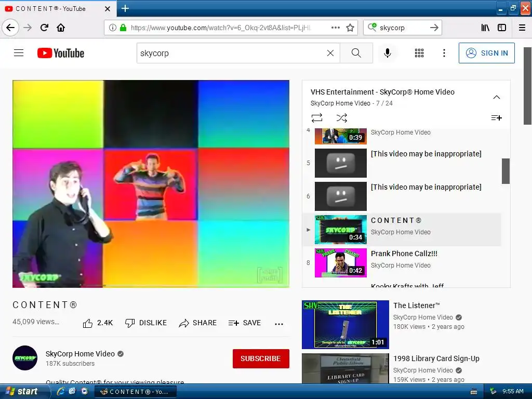This screenshot has width=532, height=399.
Task: Open SkyCorp Home Video channel avatar
Action: point(25,358)
